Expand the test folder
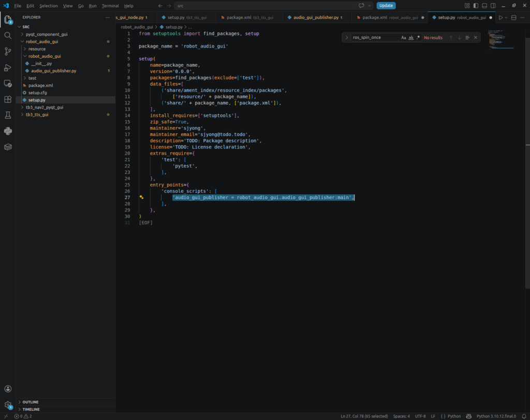This screenshot has height=420, width=530. click(x=25, y=78)
